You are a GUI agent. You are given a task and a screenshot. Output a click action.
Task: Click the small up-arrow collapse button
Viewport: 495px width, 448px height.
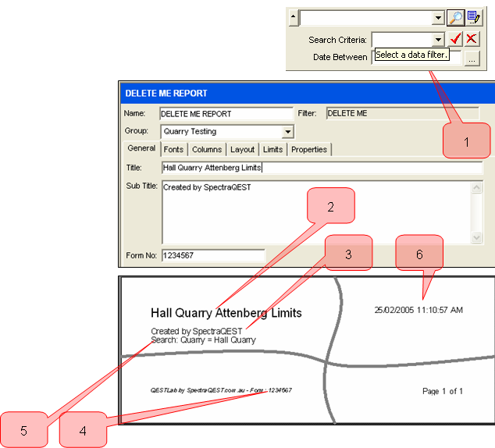(x=293, y=17)
